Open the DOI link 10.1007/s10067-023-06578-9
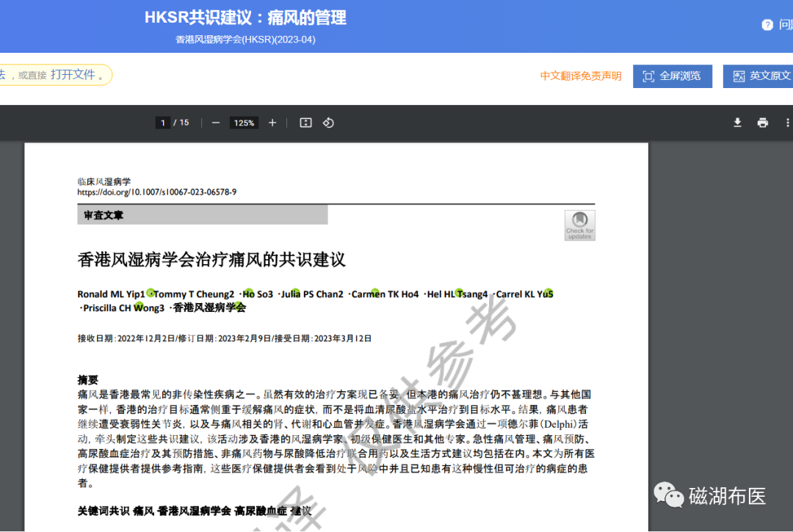This screenshot has width=793, height=532. pyautogui.click(x=157, y=192)
